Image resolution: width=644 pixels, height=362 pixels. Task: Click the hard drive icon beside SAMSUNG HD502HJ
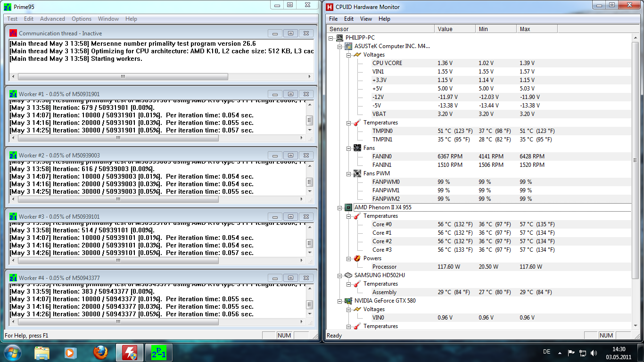pos(348,275)
